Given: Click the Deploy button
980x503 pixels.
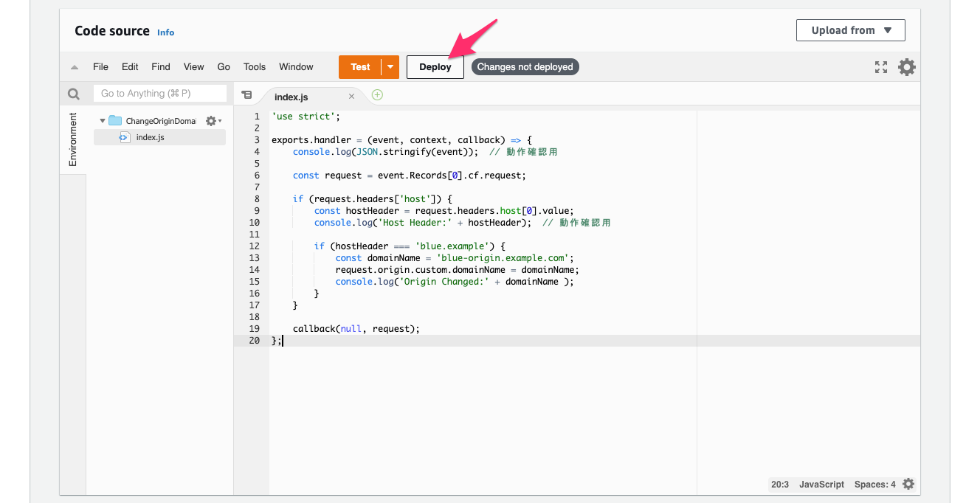Looking at the screenshot, I should [x=435, y=67].
